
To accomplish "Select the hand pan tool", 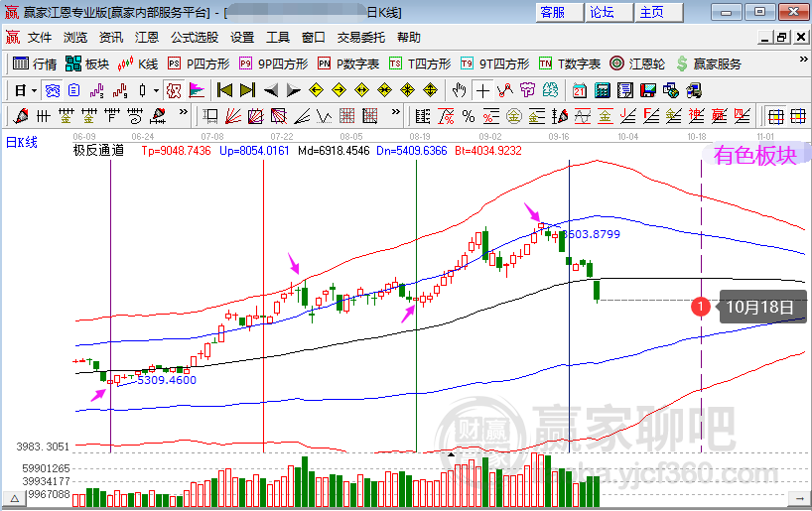I will (x=459, y=91).
